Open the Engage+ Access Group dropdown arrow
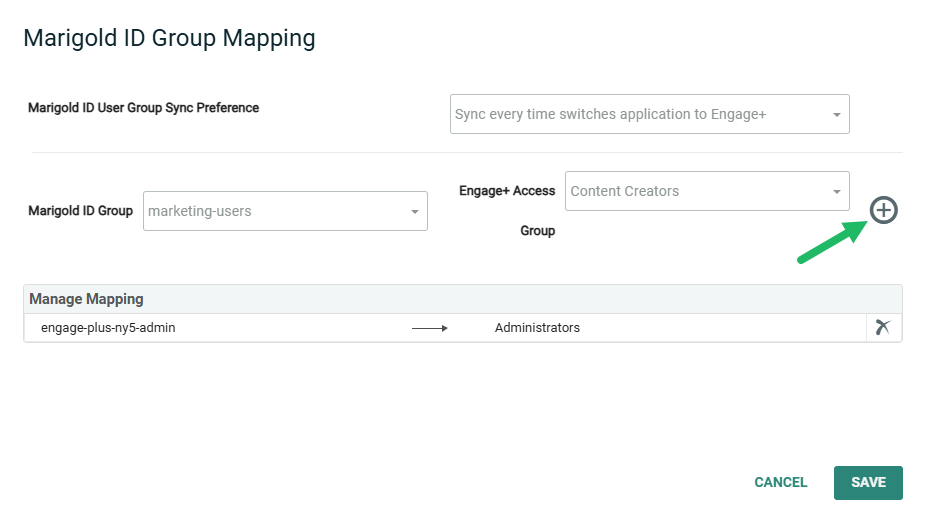This screenshot has width=925, height=519. (836, 192)
